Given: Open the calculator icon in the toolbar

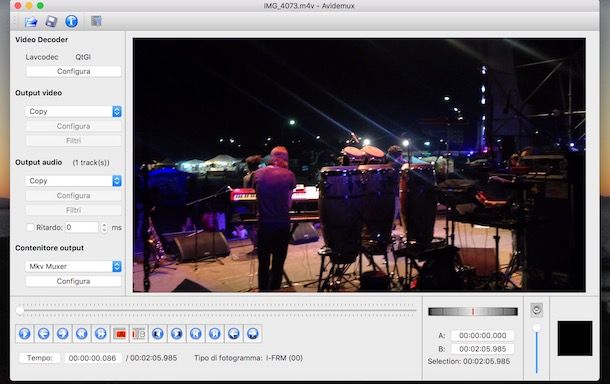Looking at the screenshot, I should coord(96,21).
